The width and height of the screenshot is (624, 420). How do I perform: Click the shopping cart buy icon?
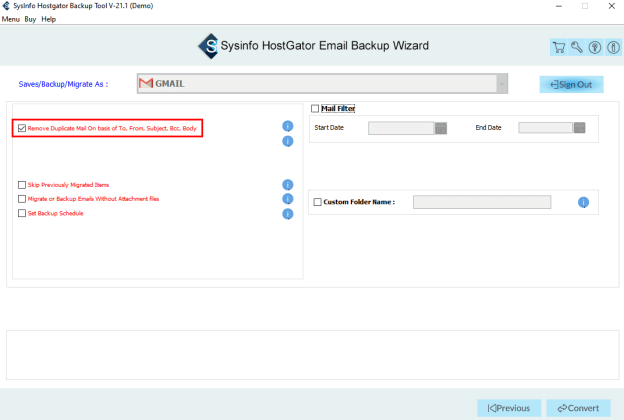tap(559, 47)
